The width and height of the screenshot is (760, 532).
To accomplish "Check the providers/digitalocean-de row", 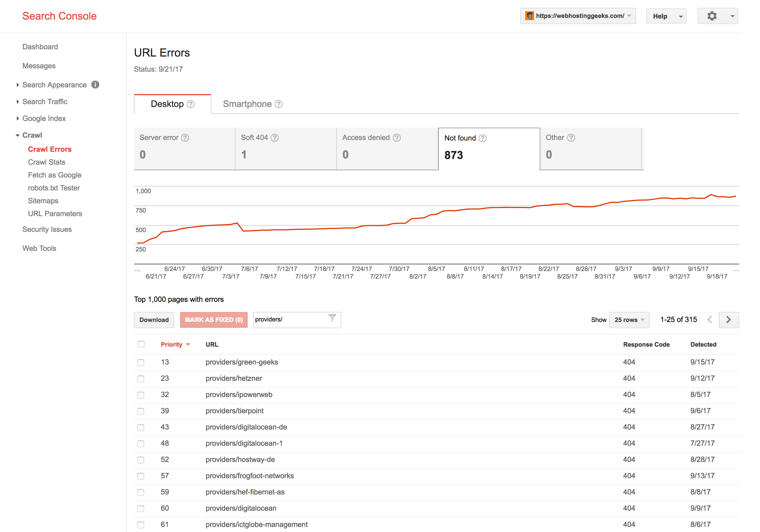I will [141, 427].
